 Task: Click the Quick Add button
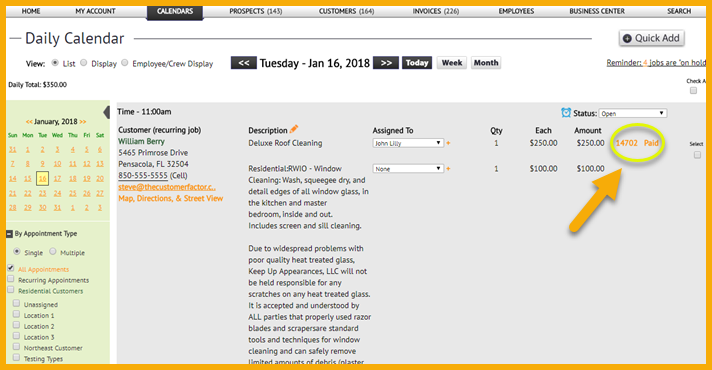click(652, 38)
